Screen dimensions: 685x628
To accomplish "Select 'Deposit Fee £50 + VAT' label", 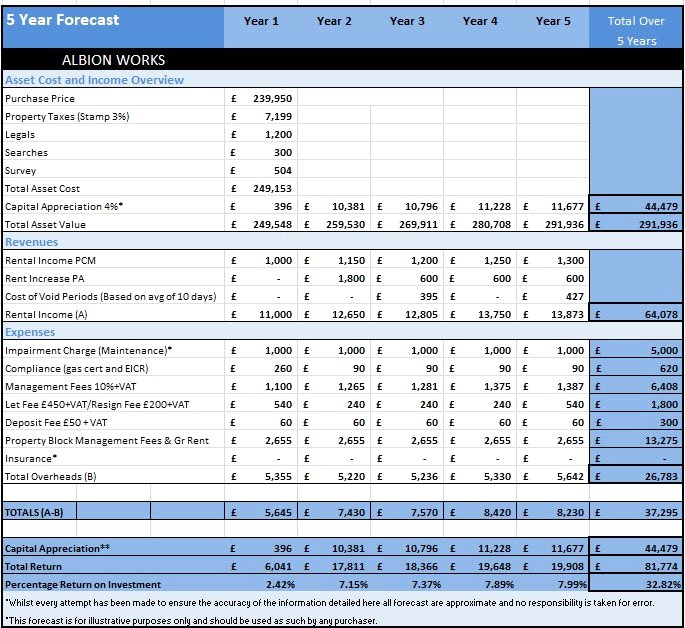I will pyautogui.click(x=56, y=423).
